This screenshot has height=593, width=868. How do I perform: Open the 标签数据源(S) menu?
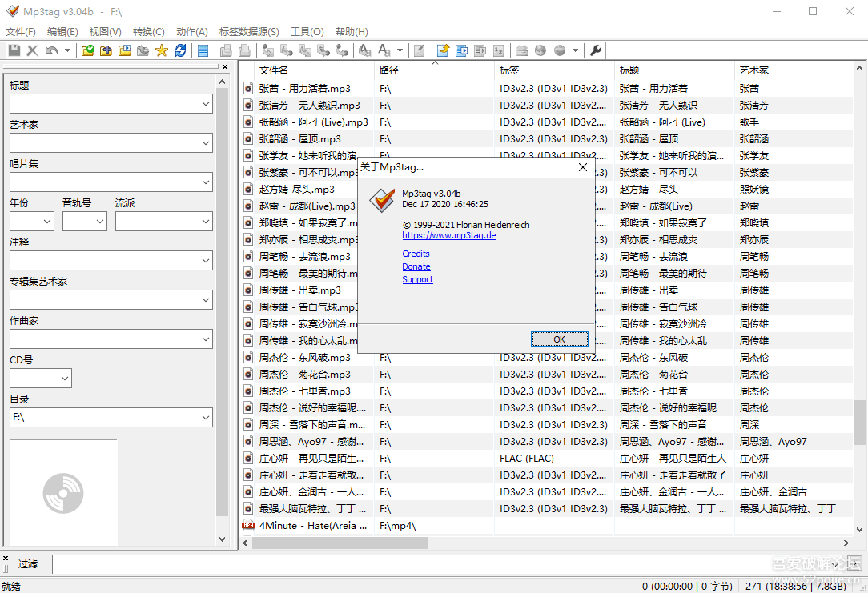tap(249, 31)
